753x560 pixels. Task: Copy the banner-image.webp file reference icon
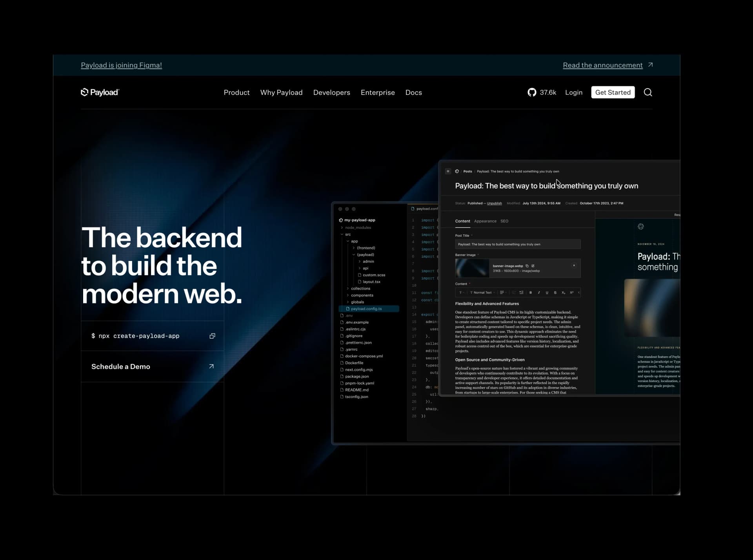[x=527, y=266]
